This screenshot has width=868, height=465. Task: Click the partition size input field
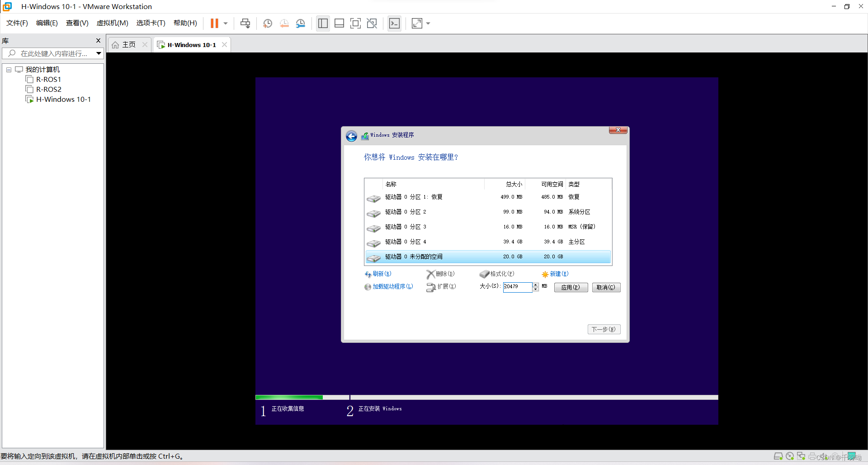[x=518, y=287]
